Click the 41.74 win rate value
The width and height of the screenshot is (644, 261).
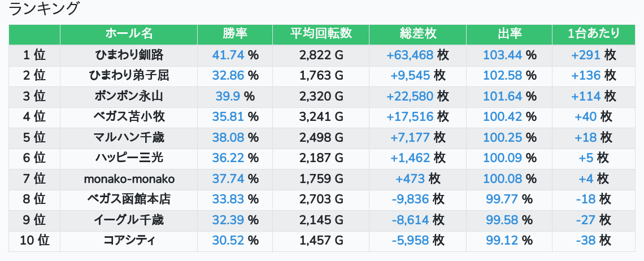tap(228, 55)
